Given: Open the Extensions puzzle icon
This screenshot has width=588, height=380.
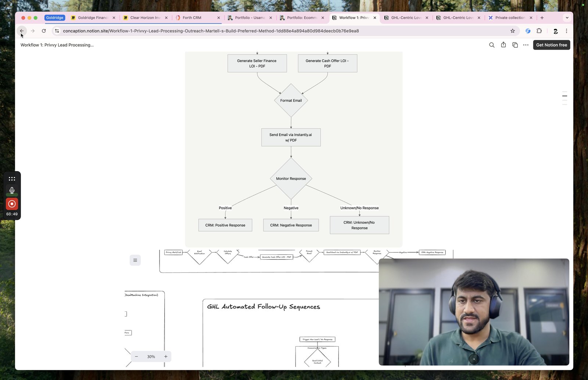Looking at the screenshot, I should click(x=539, y=31).
